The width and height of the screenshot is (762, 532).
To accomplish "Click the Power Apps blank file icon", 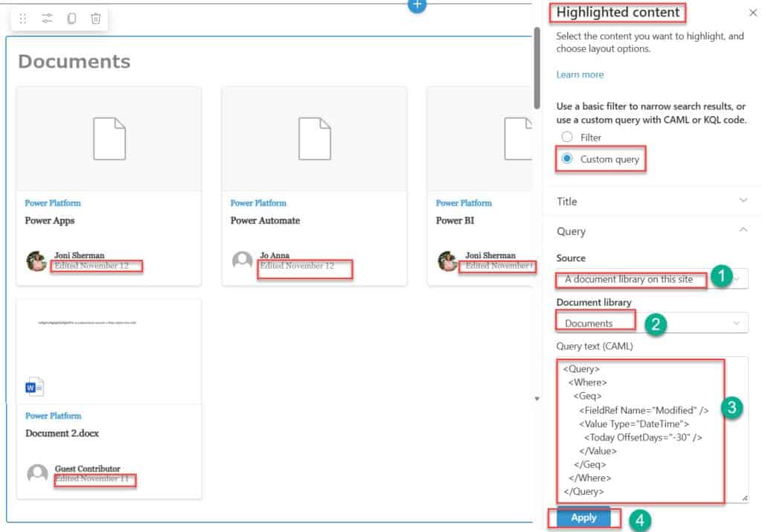I will click(109, 138).
